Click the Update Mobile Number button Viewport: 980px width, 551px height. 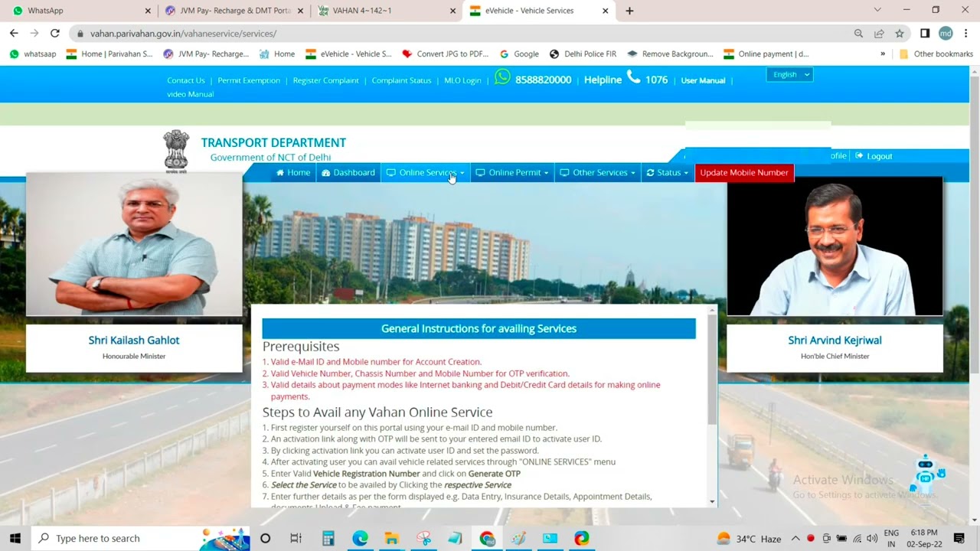pyautogui.click(x=744, y=172)
